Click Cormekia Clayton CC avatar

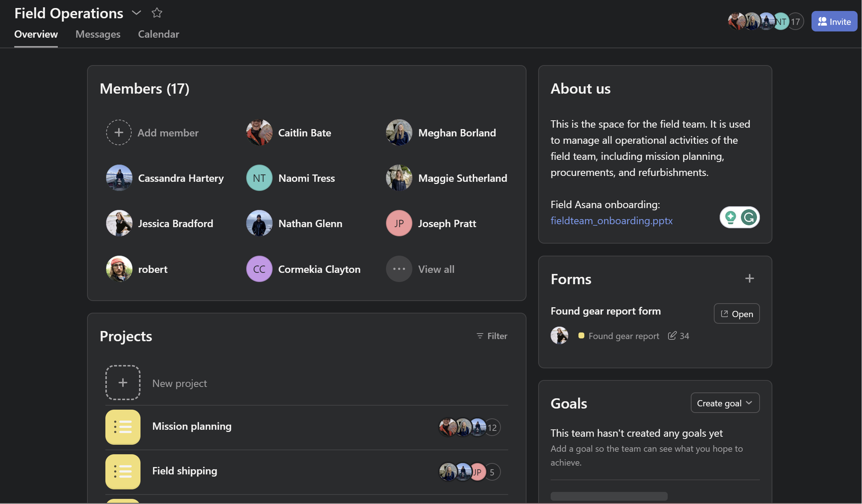pos(259,269)
